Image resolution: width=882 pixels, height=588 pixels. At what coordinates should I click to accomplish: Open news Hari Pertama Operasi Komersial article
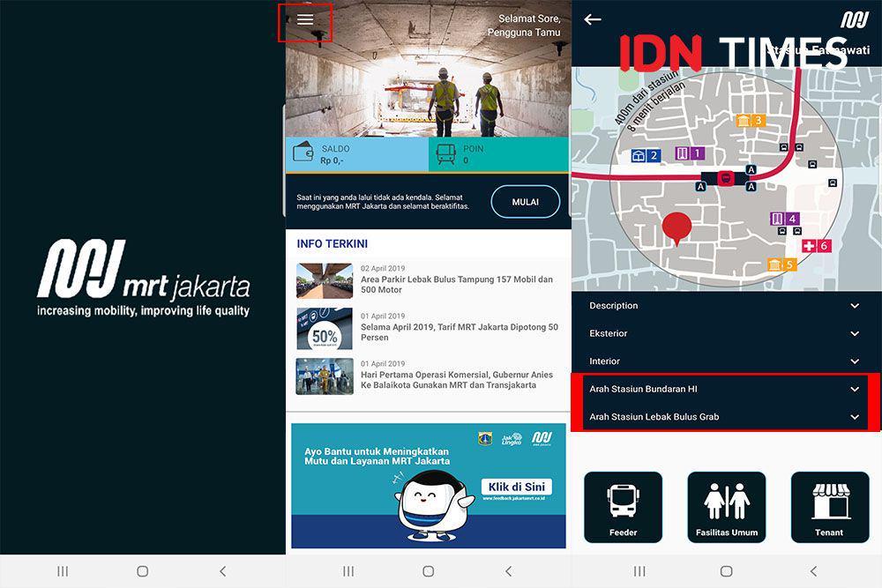pos(429,376)
